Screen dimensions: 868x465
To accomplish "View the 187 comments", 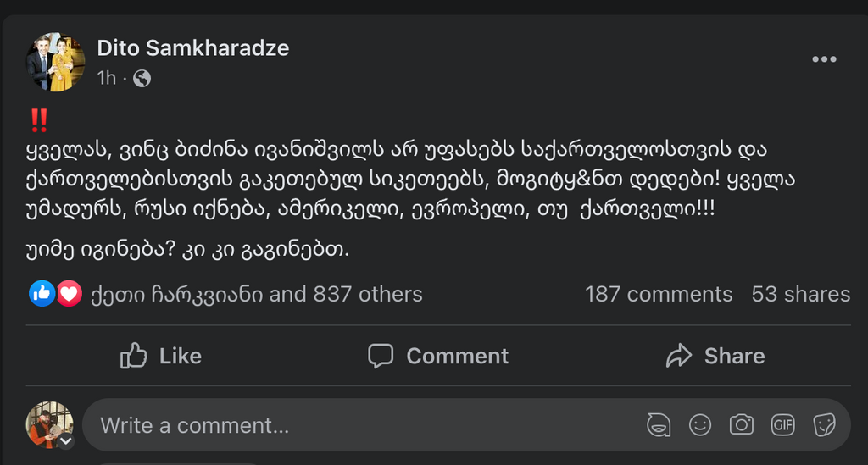I will click(x=658, y=294).
